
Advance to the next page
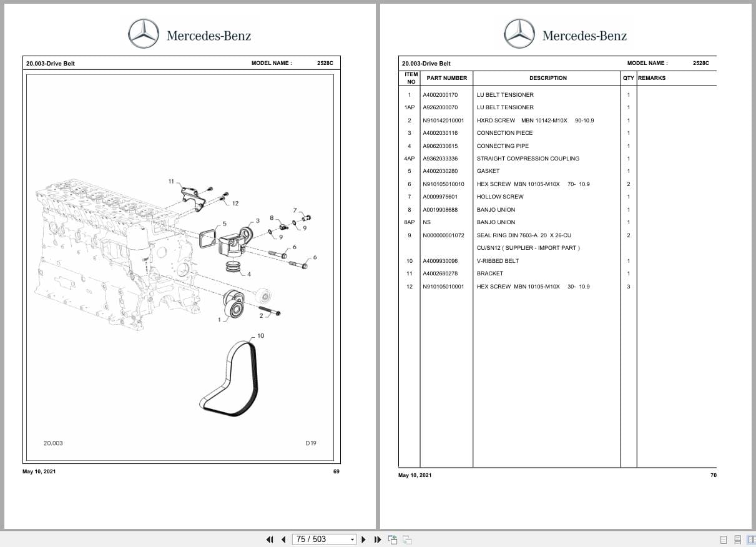(x=364, y=539)
